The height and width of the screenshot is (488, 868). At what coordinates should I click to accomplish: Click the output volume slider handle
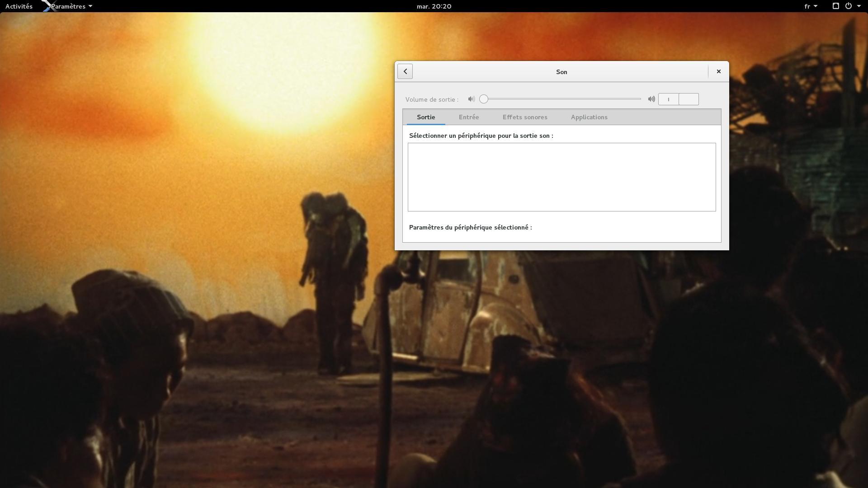coord(484,99)
